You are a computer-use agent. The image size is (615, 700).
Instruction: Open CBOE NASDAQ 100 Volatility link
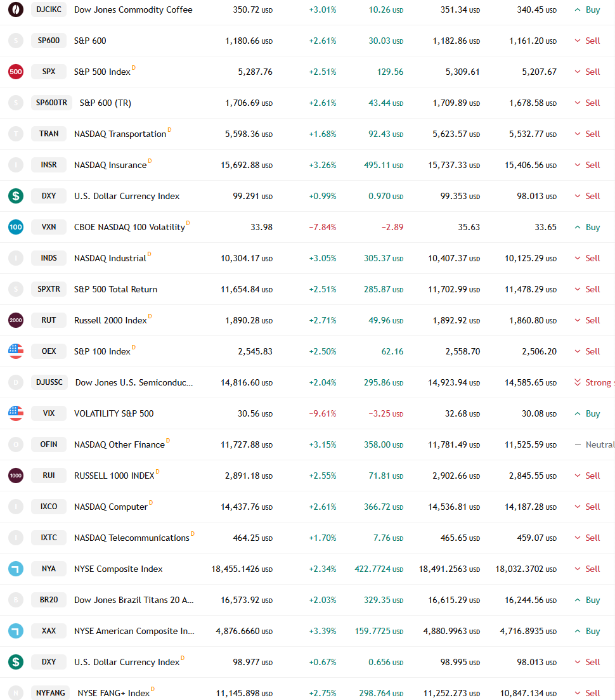tap(129, 227)
